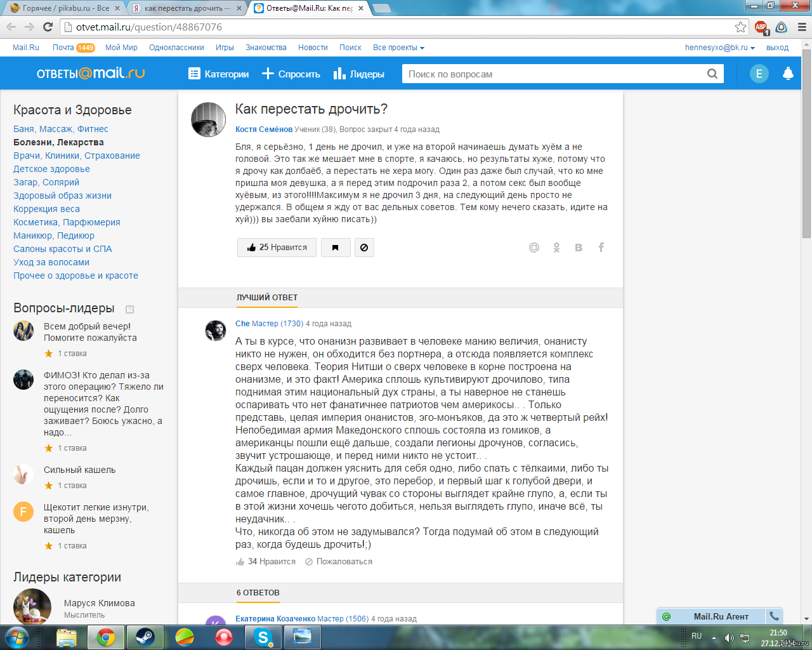
Task: Open the Здоровый образ жизни category link
Action: coord(62,196)
